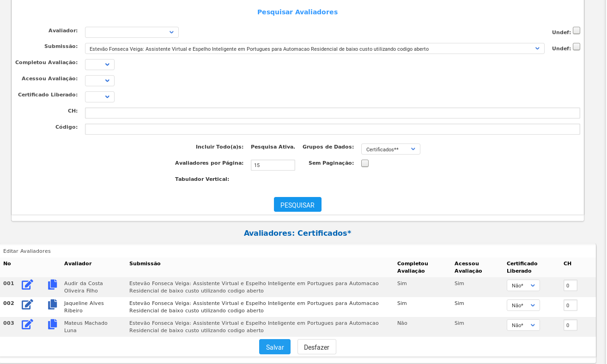This screenshot has height=364, width=607.
Task: Change Certificado Liberado for row 002
Action: click(523, 305)
